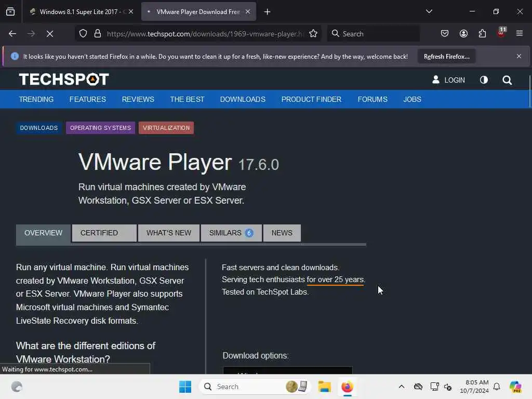Open DOWNLOADS in blue navigation bar
The width and height of the screenshot is (532, 399).
243,99
